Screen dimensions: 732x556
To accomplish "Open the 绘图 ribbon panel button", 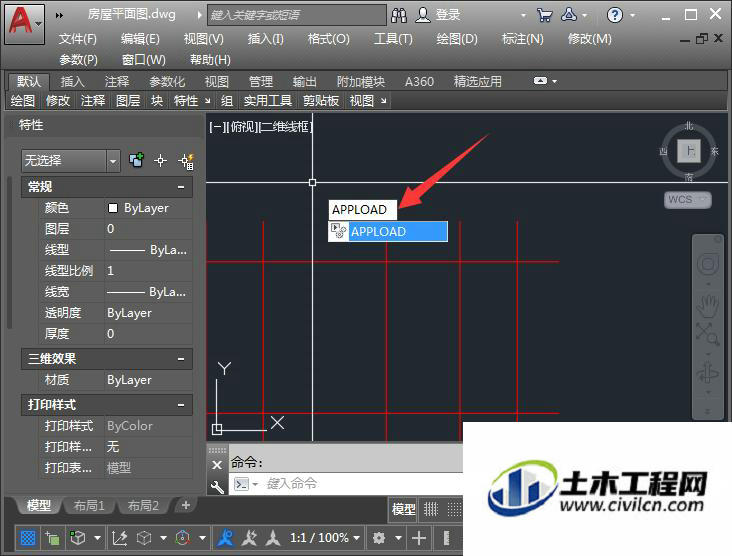I will (x=23, y=100).
